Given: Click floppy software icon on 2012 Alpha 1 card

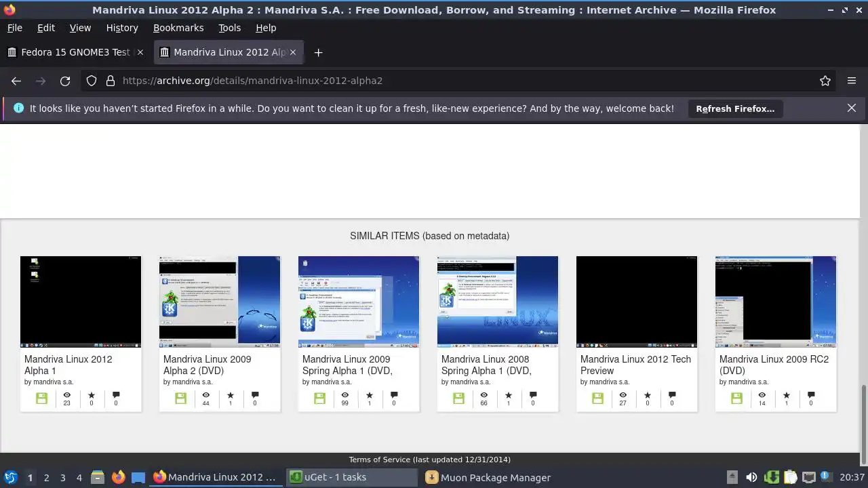Looking at the screenshot, I should coord(41,399).
